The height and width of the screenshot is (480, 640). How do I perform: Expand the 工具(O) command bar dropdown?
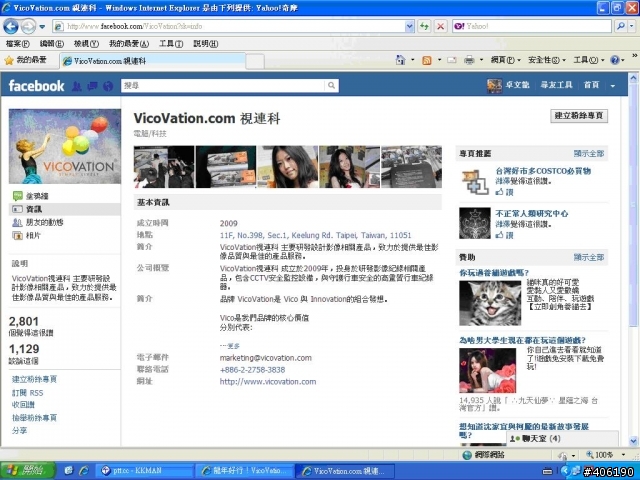coord(589,60)
